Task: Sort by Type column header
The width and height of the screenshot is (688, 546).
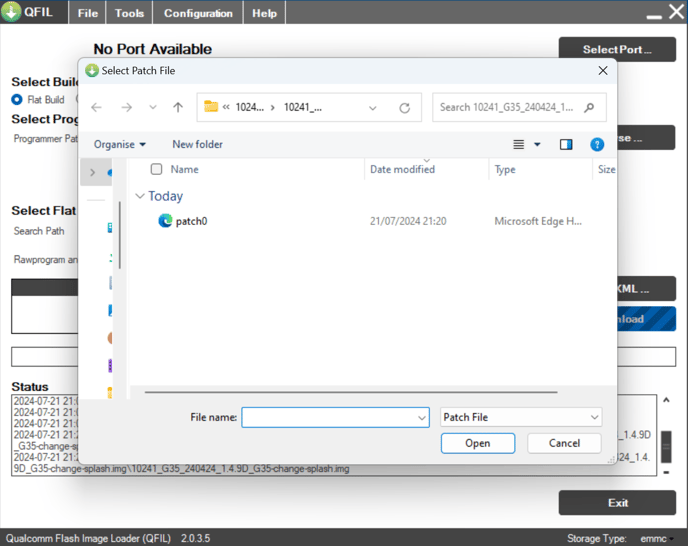Action: pos(505,169)
